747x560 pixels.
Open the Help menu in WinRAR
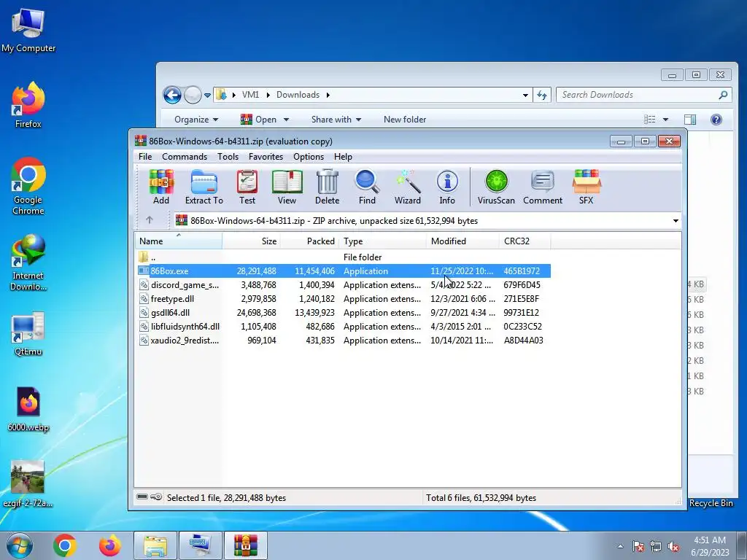[343, 157]
